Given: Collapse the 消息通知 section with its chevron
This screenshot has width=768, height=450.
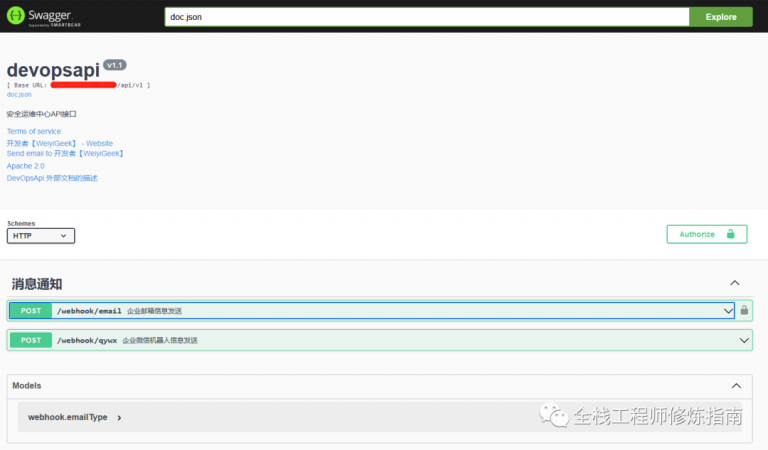Looking at the screenshot, I should (735, 283).
